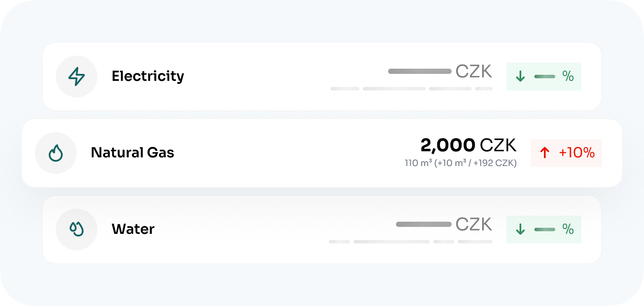Click the Electricity CZK amount placeholder

click(x=439, y=71)
